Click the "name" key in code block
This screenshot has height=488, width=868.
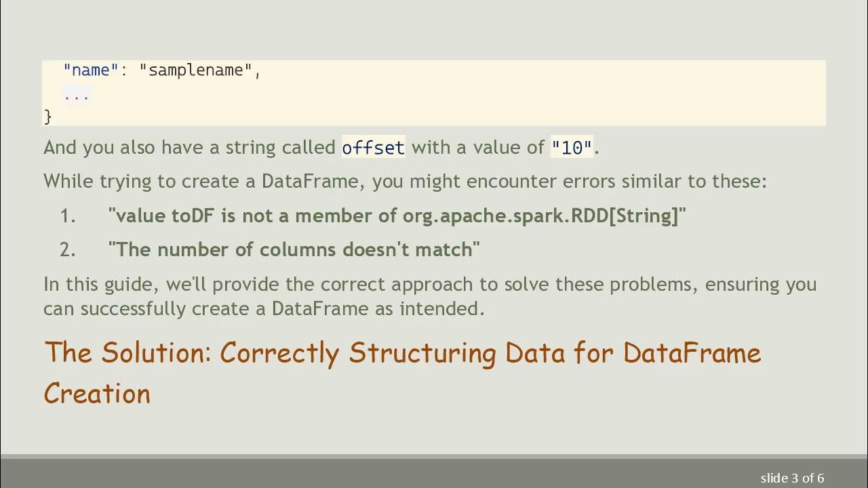[91, 70]
